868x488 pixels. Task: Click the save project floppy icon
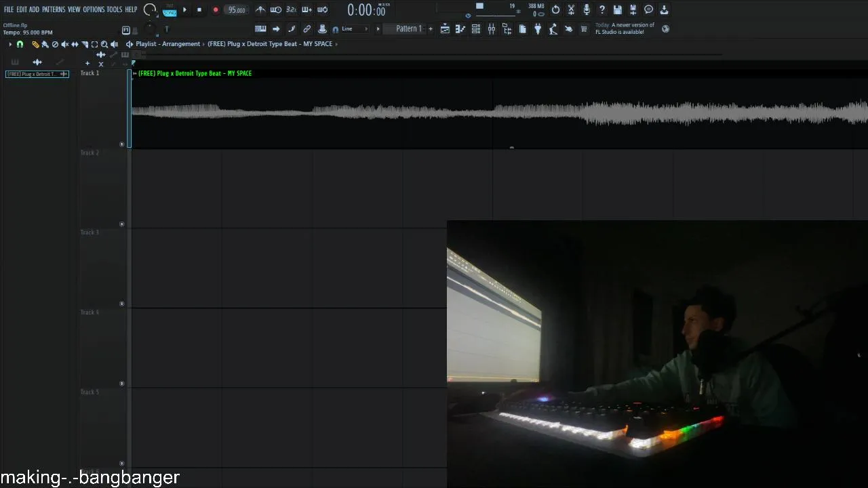618,9
